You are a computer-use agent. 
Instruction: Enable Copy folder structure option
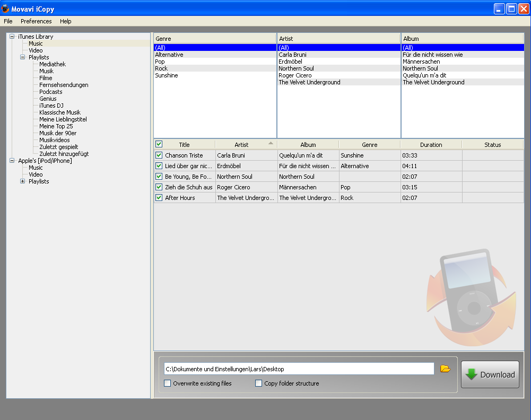[x=259, y=383]
